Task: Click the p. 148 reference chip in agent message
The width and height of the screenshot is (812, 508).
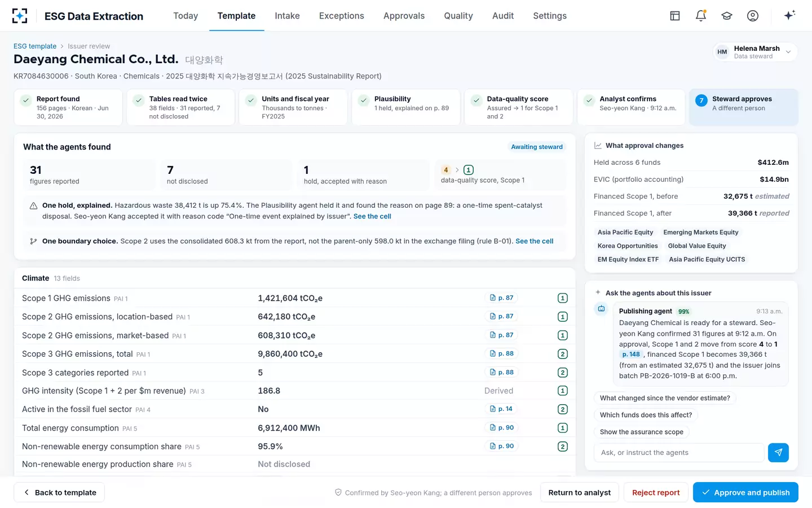Action: 631,354
